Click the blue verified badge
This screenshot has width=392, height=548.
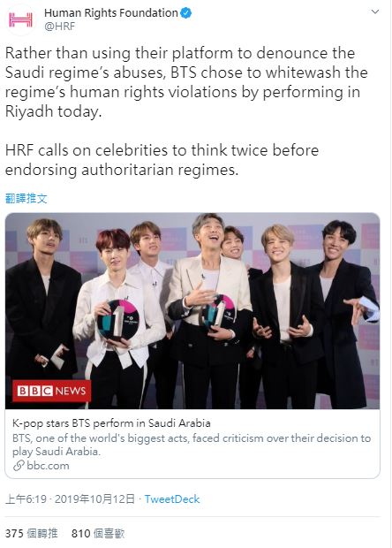coord(186,13)
